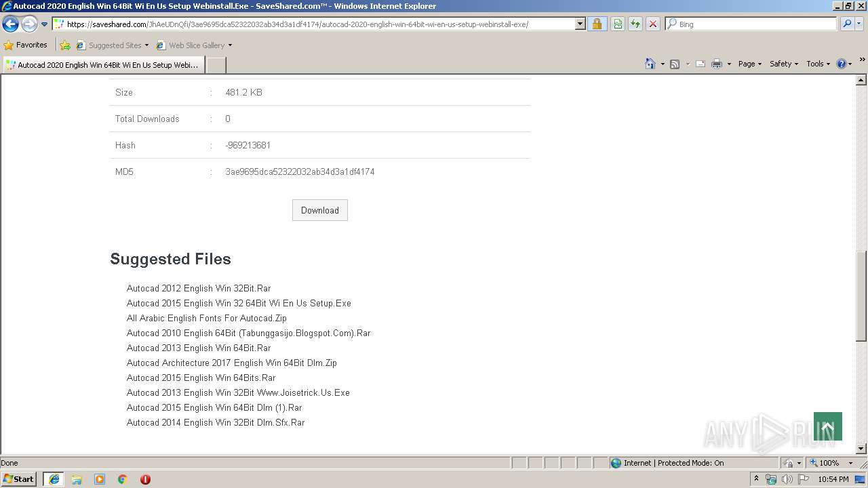Open Autocad 2012 English Win 32Bit.Rar
This screenshot has width=868, height=488.
point(199,288)
